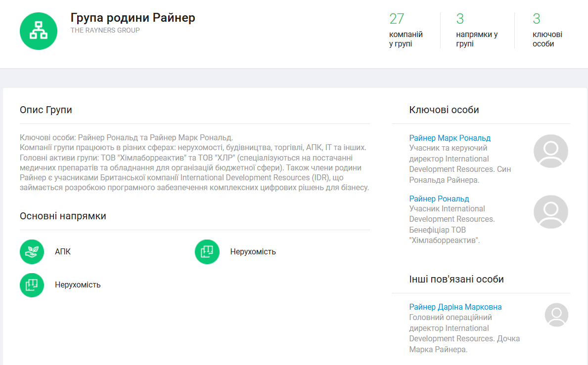Open the Райнер Марк Рональд profile link

tap(450, 138)
